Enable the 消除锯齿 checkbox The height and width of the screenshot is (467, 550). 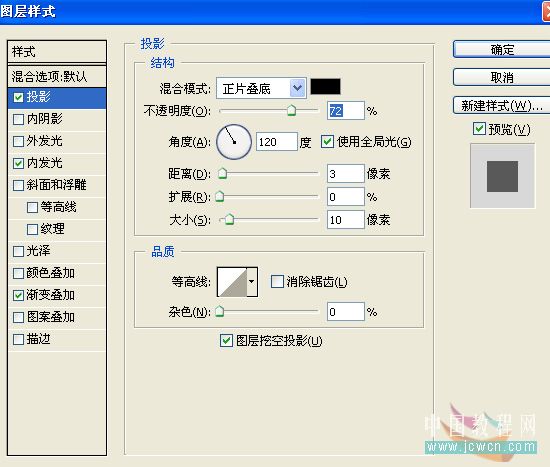click(x=277, y=281)
